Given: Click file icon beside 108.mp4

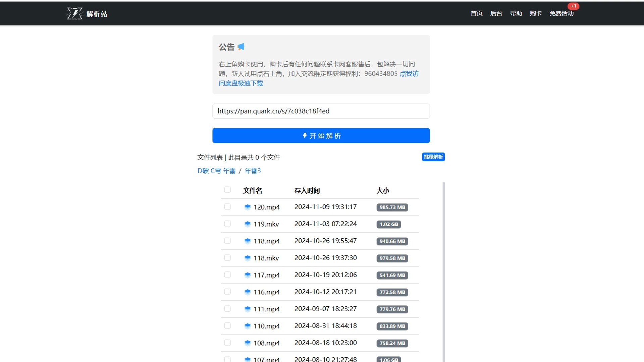Looking at the screenshot, I should tap(248, 343).
